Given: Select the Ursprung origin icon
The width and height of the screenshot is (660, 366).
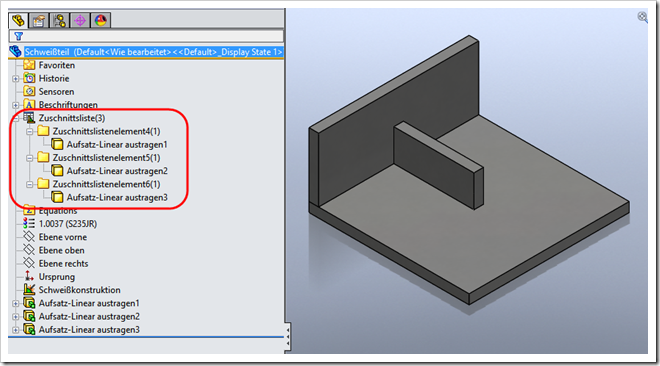Looking at the screenshot, I should pos(29,276).
